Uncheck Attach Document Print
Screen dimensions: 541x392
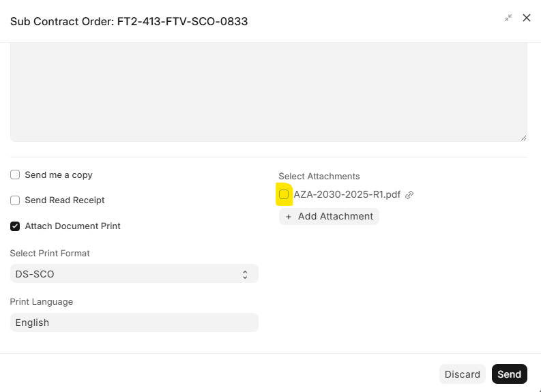pos(15,226)
